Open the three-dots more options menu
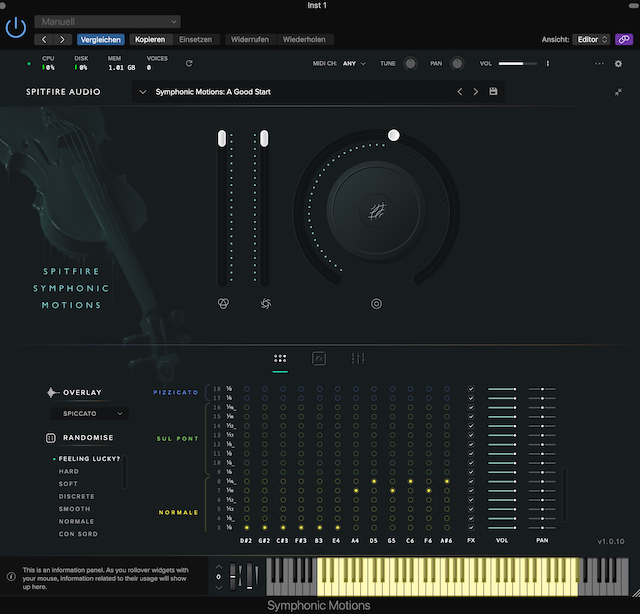This screenshot has width=640, height=614. pyautogui.click(x=599, y=64)
